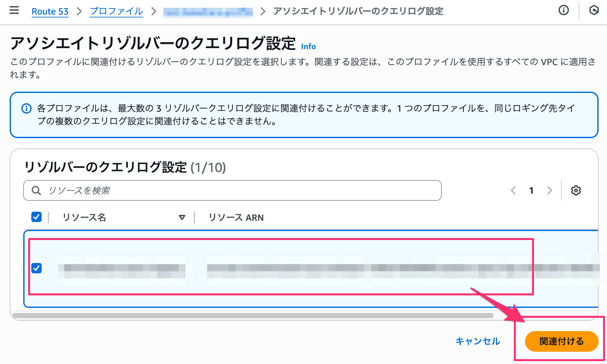This screenshot has width=607, height=364.
Task: Open the blurred profile name breadcrumb
Action: [208, 12]
